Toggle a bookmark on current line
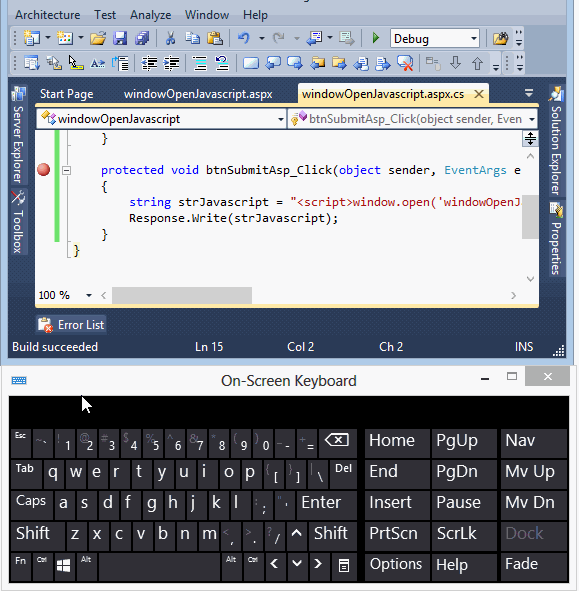 251,63
